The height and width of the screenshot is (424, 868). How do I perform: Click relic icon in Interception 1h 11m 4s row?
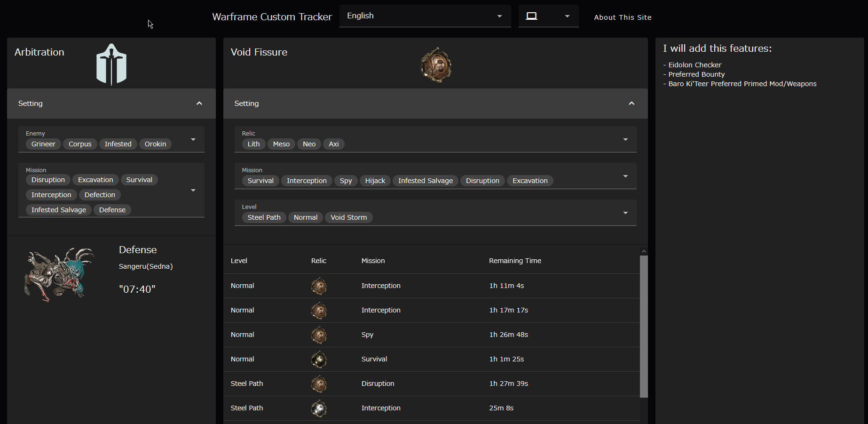[319, 286]
